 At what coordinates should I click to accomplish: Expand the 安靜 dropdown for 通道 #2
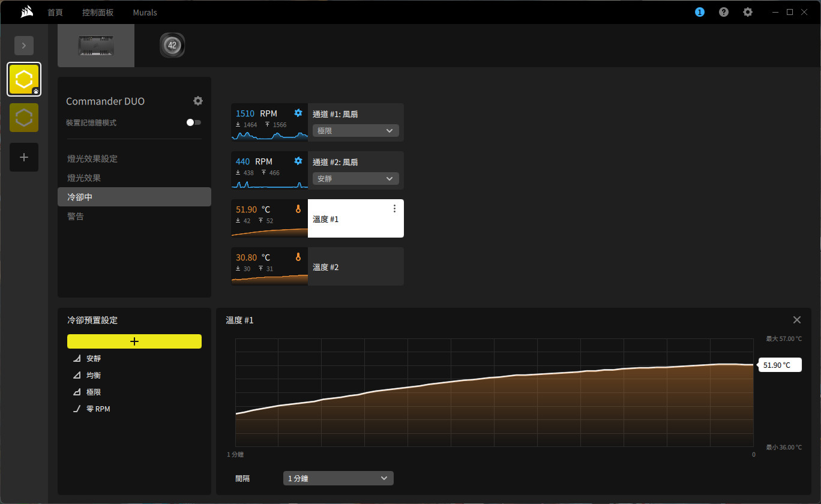[x=356, y=179]
